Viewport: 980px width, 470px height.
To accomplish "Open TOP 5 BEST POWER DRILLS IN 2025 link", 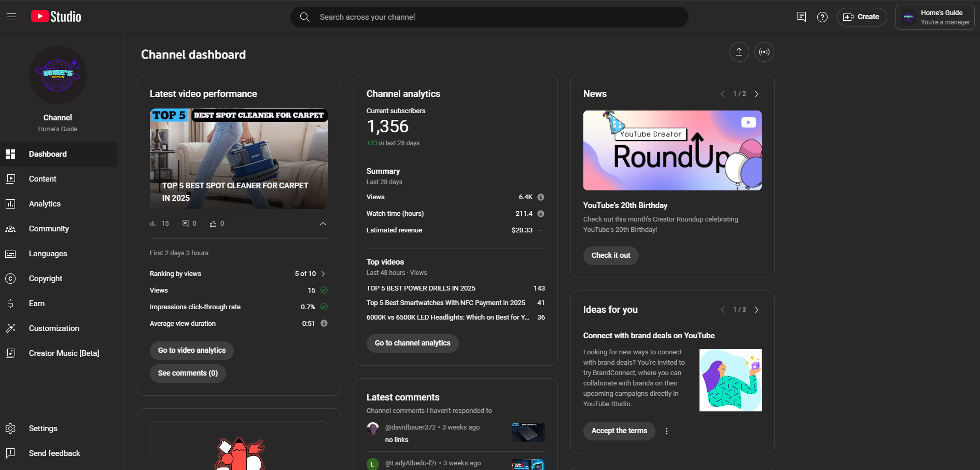I will point(421,288).
